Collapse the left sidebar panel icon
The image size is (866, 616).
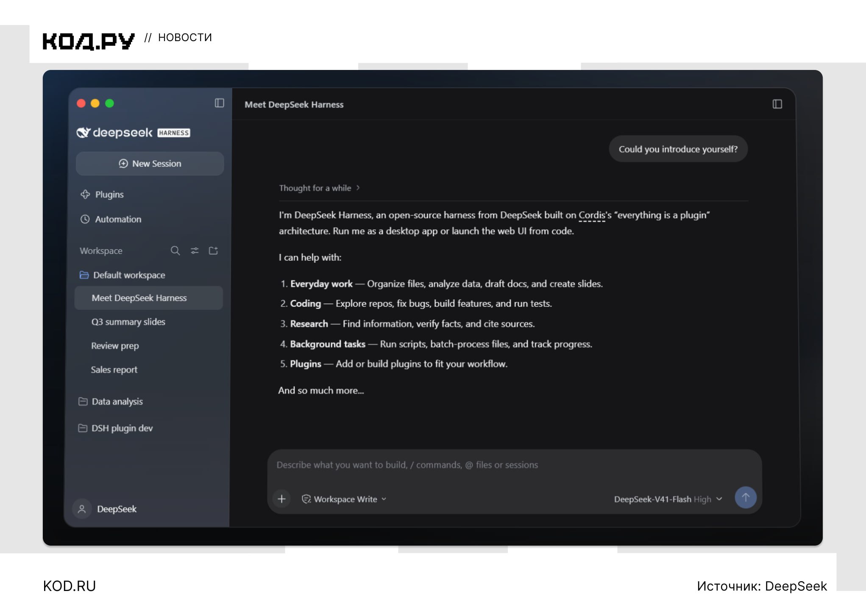point(219,103)
